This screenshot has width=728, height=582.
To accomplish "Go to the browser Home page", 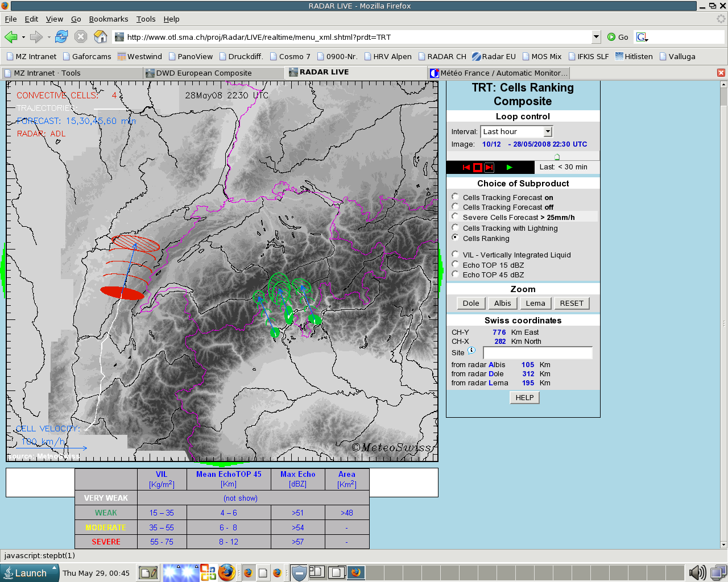I will point(100,37).
